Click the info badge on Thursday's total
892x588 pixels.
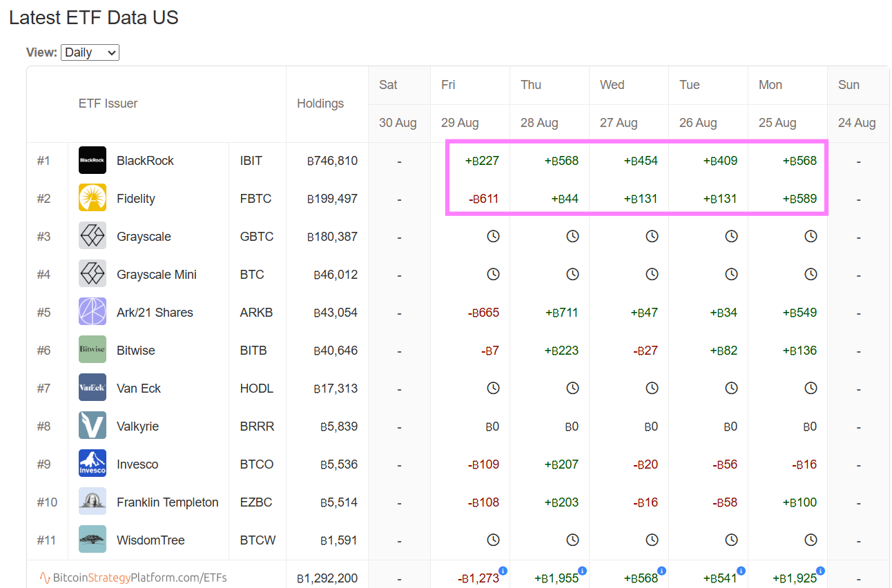pos(582,571)
